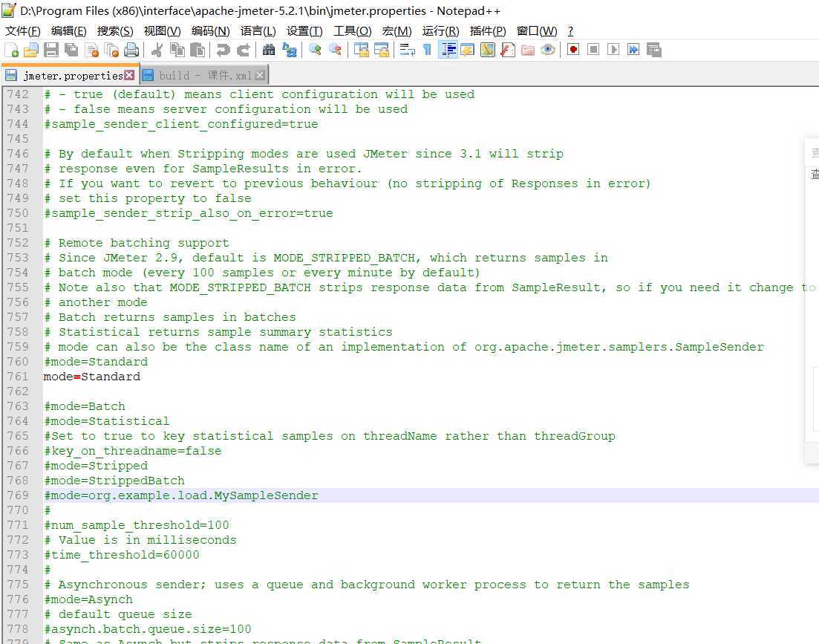This screenshot has width=819, height=644.
Task: Click '#sample_sender_client_configured=true' text
Action: (181, 124)
